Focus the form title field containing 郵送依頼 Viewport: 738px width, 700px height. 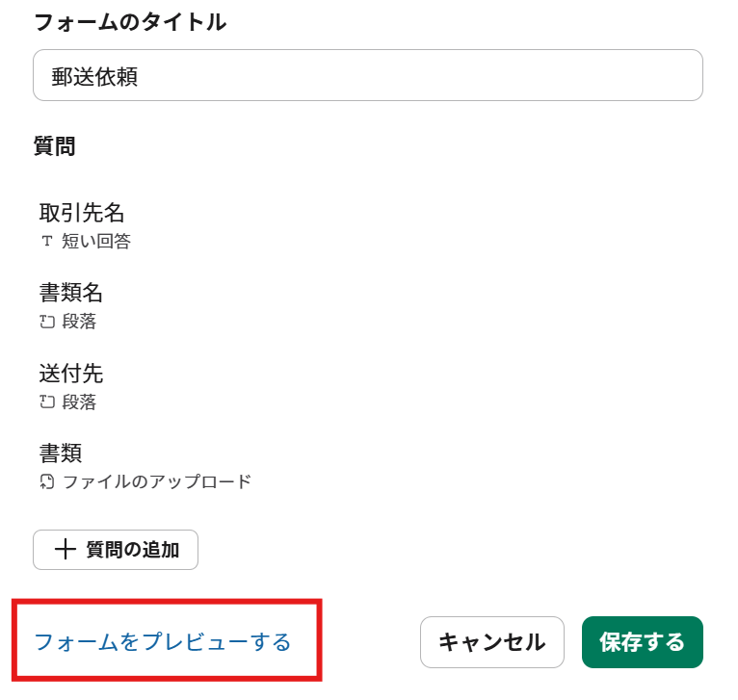coord(367,76)
